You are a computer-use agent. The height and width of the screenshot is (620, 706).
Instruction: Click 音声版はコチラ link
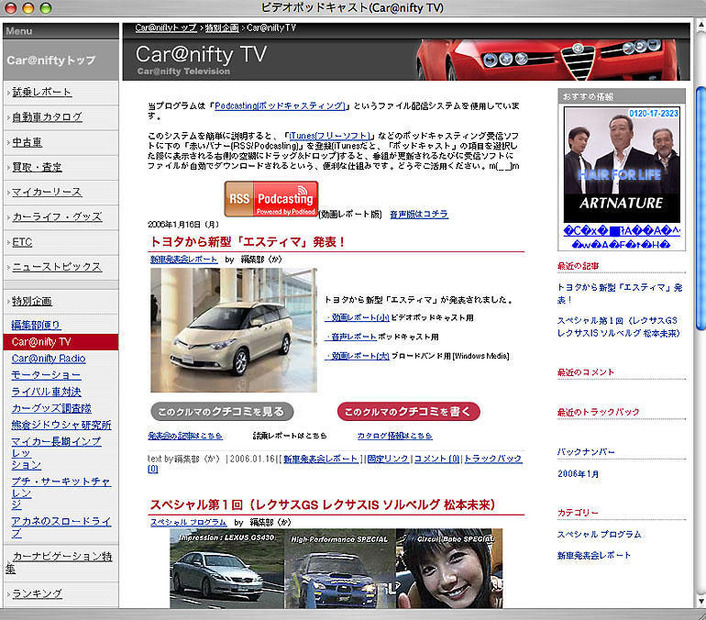[x=419, y=214]
